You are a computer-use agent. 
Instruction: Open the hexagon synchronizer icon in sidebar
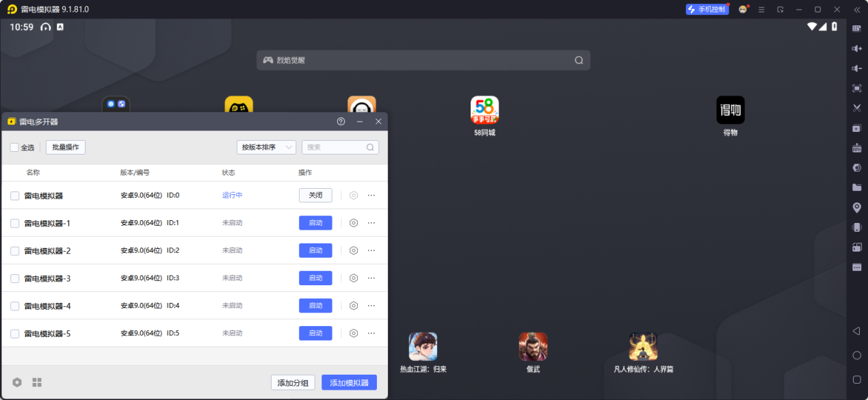click(856, 168)
